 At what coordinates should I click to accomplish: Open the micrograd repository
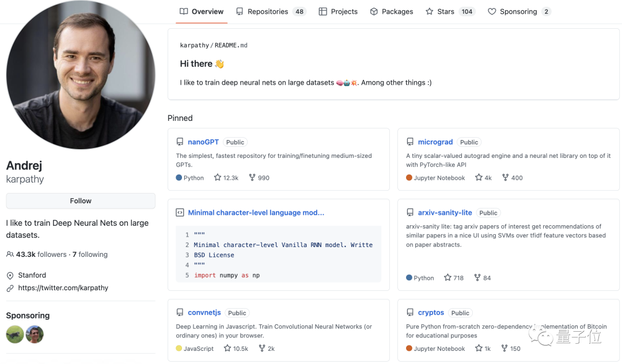click(435, 142)
